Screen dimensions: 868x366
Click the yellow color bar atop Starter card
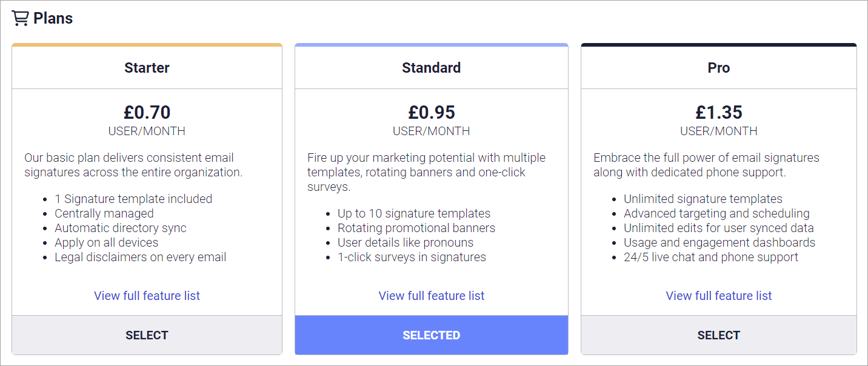(147, 45)
